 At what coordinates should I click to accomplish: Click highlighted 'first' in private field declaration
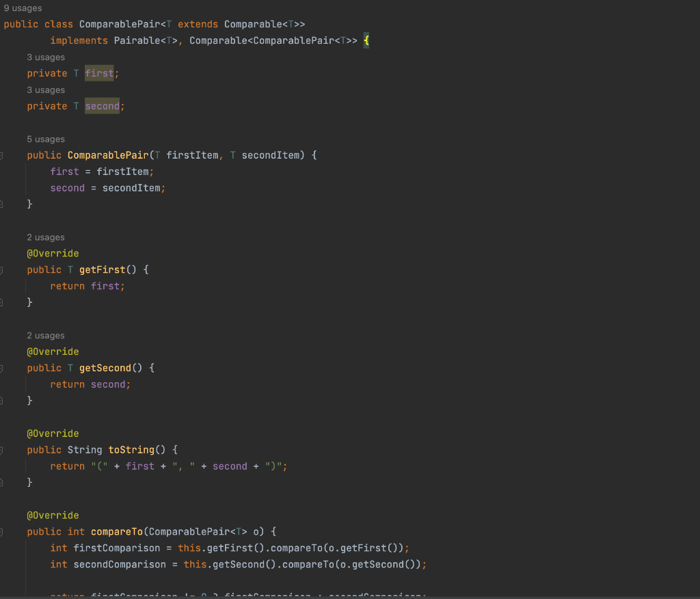click(99, 73)
